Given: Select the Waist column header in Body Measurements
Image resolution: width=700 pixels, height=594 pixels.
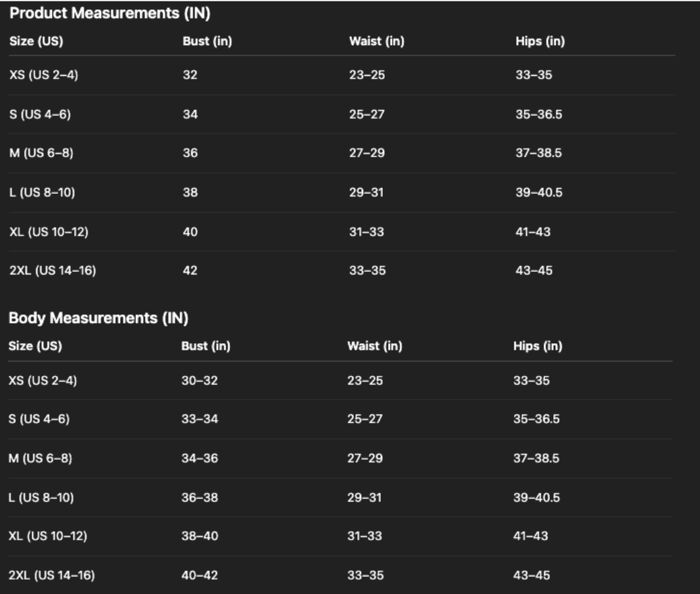Looking at the screenshot, I should click(x=375, y=347).
